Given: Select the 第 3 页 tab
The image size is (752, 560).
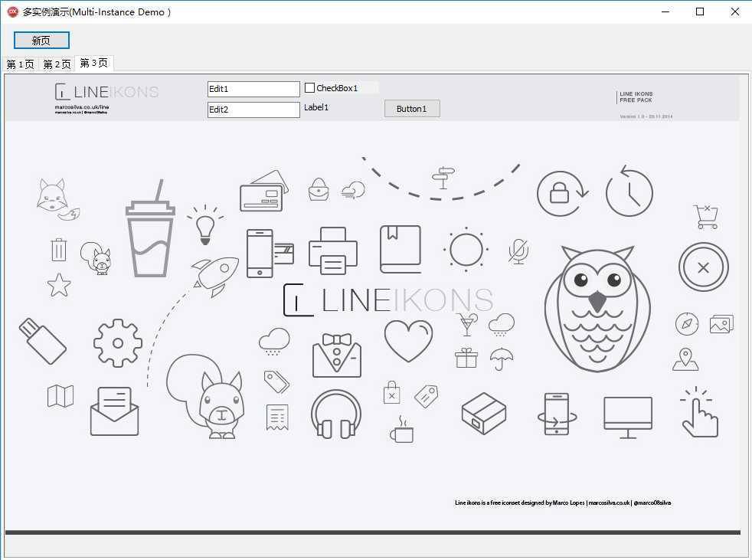Looking at the screenshot, I should tap(94, 63).
